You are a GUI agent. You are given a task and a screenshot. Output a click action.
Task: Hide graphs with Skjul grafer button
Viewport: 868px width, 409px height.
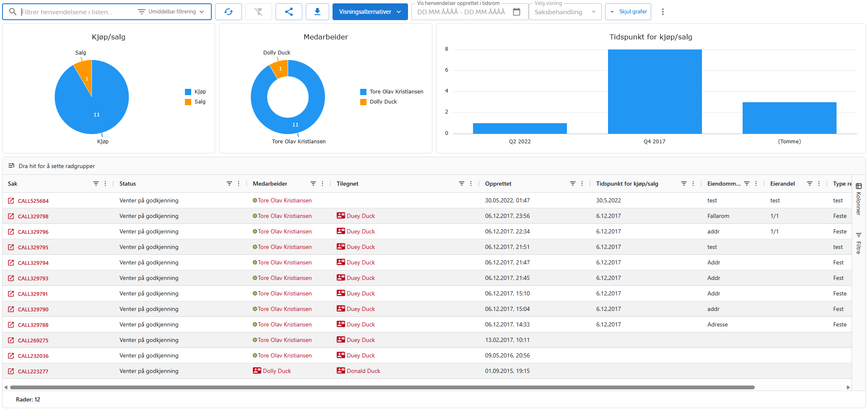click(x=628, y=12)
